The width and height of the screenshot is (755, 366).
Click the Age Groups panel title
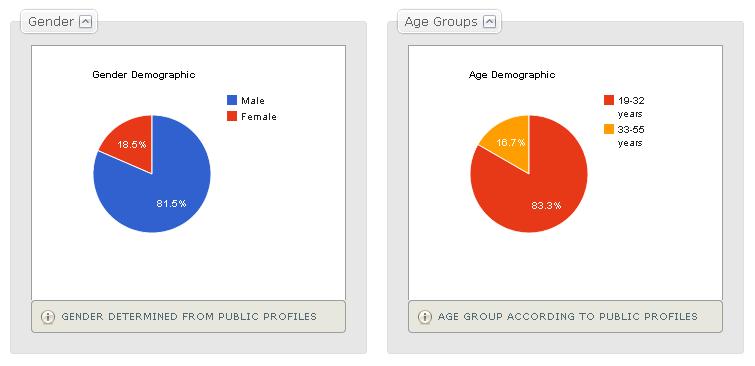(x=441, y=22)
